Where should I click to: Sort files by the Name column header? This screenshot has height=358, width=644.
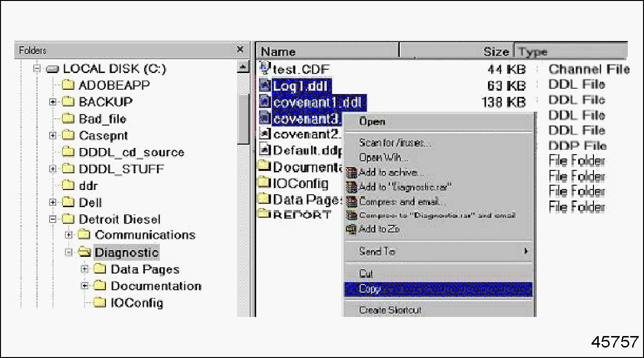327,52
